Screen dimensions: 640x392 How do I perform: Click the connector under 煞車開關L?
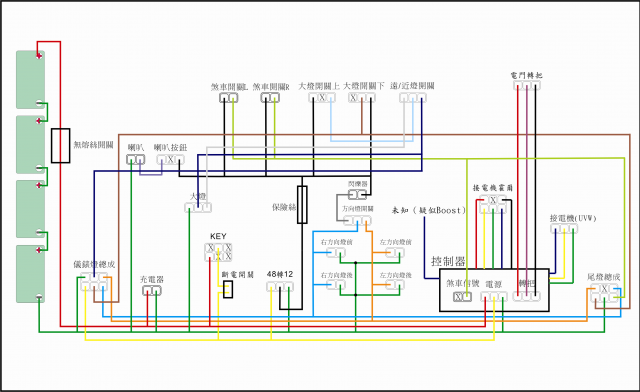(x=229, y=98)
